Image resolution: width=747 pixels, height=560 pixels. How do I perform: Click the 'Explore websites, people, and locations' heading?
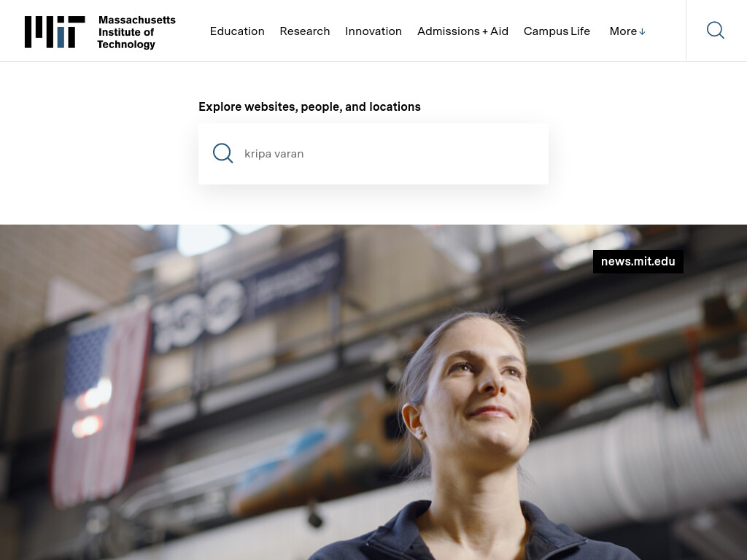click(309, 106)
